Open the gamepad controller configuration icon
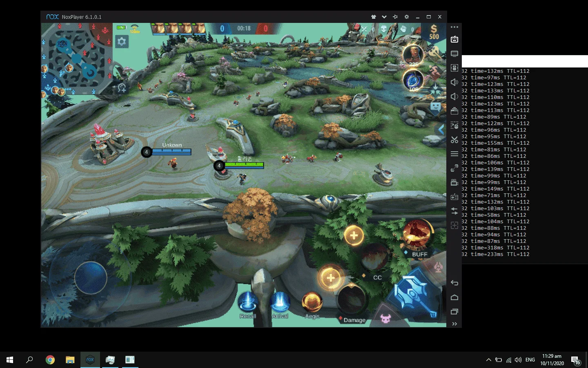 coord(454,197)
